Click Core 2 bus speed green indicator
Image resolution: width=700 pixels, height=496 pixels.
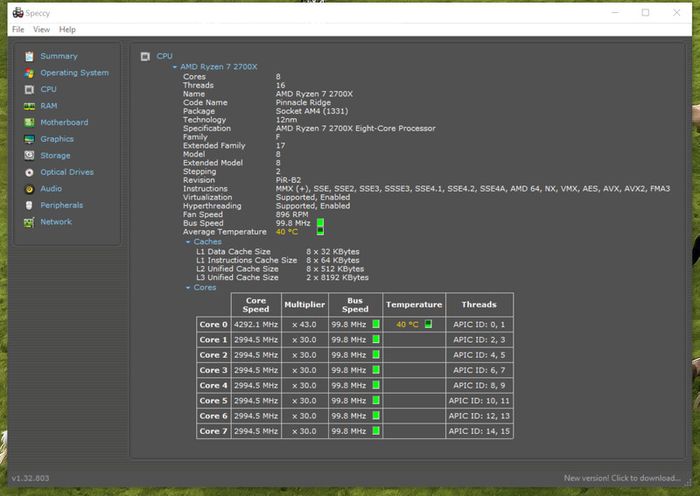pyautogui.click(x=376, y=354)
